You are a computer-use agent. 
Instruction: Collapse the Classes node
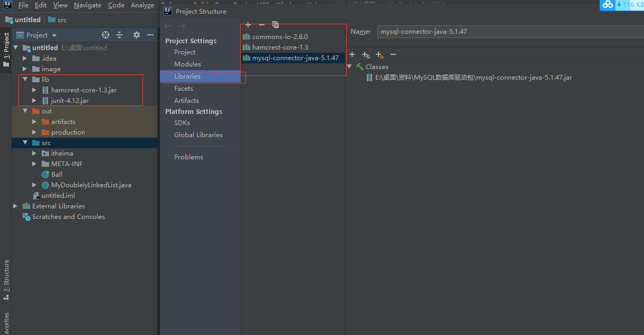(x=349, y=66)
